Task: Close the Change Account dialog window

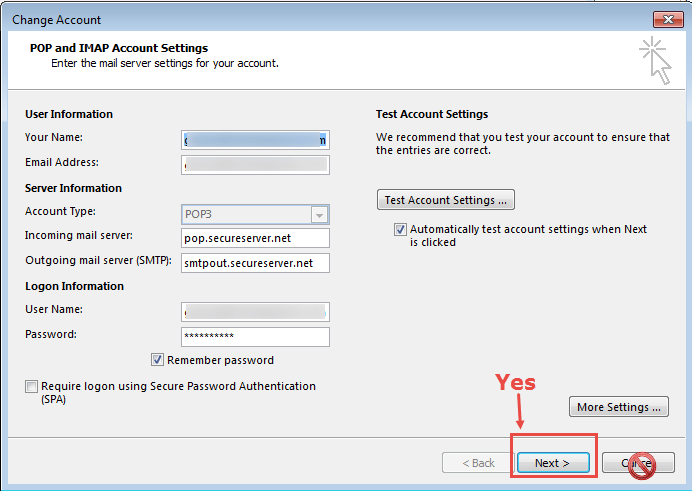Action: (668, 19)
